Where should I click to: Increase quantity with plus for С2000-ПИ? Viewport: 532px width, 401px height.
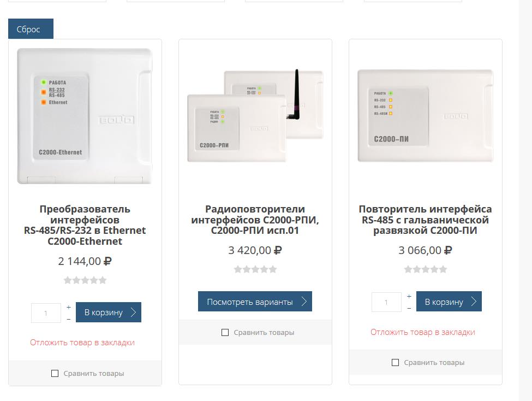click(409, 296)
